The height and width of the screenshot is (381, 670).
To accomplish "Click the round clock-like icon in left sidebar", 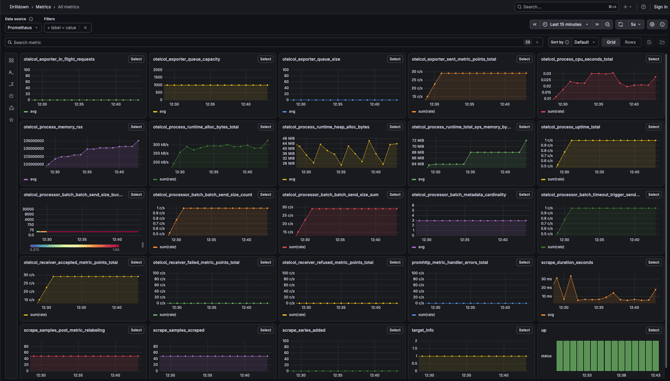I will coord(11,96).
